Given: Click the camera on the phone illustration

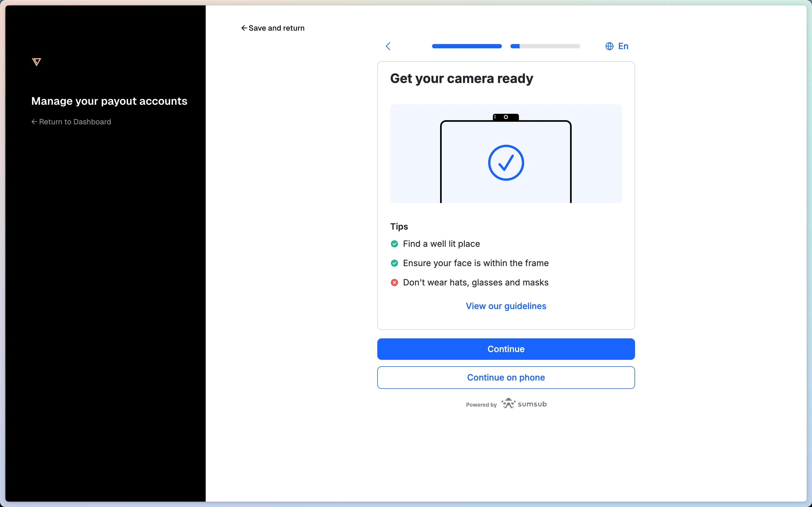Looking at the screenshot, I should (x=506, y=117).
